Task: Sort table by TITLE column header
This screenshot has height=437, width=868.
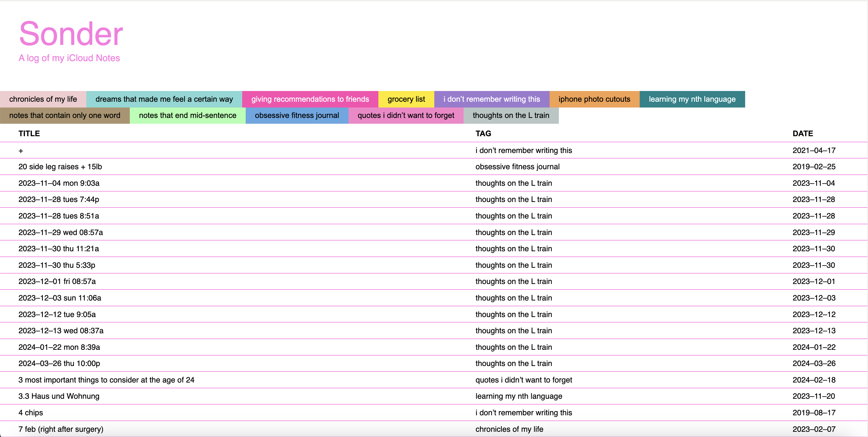Action: pyautogui.click(x=29, y=133)
